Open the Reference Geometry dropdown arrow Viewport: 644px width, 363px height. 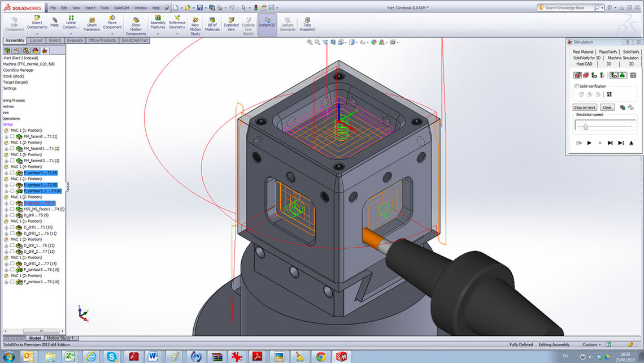coord(177,33)
